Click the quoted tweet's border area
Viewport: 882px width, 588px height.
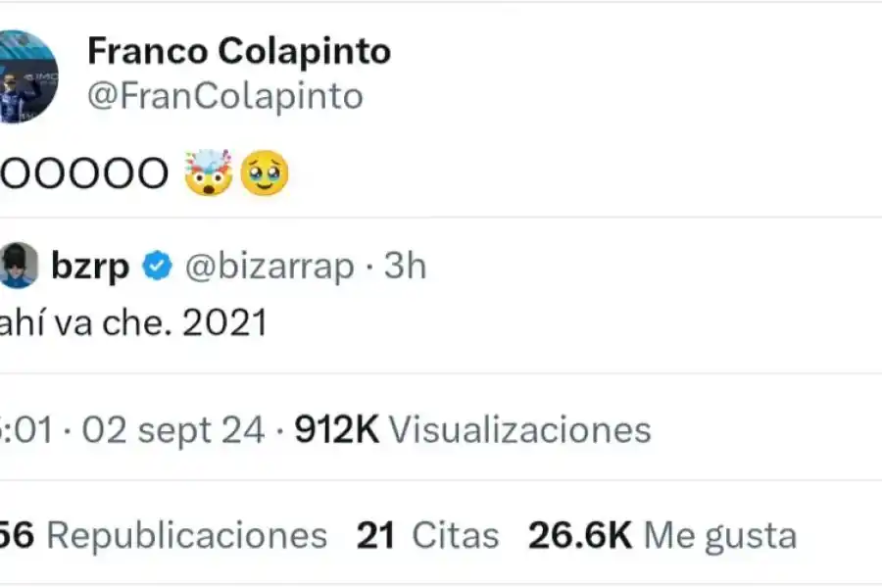click(686, 225)
